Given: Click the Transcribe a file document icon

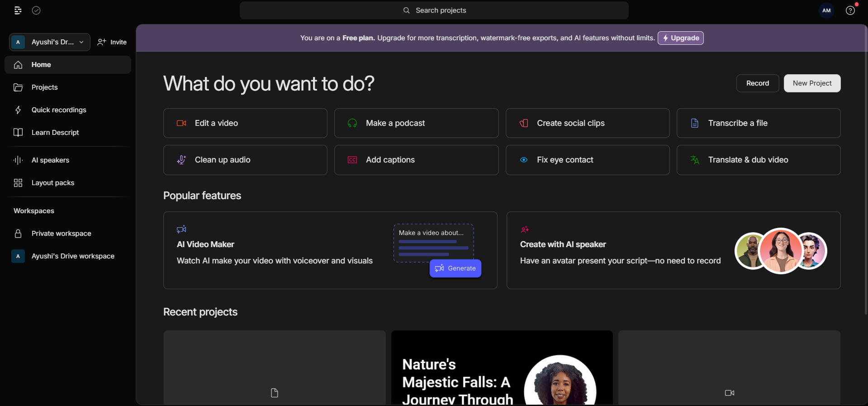Looking at the screenshot, I should (x=695, y=123).
